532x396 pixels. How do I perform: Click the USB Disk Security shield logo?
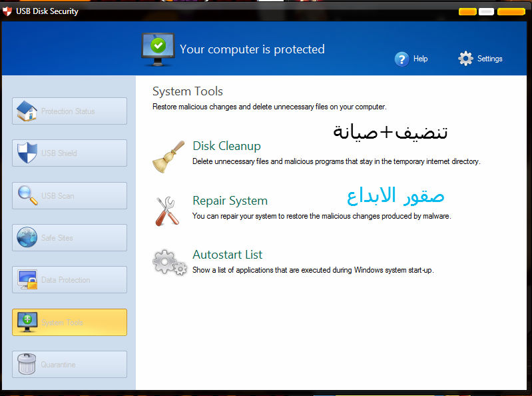pos(8,11)
